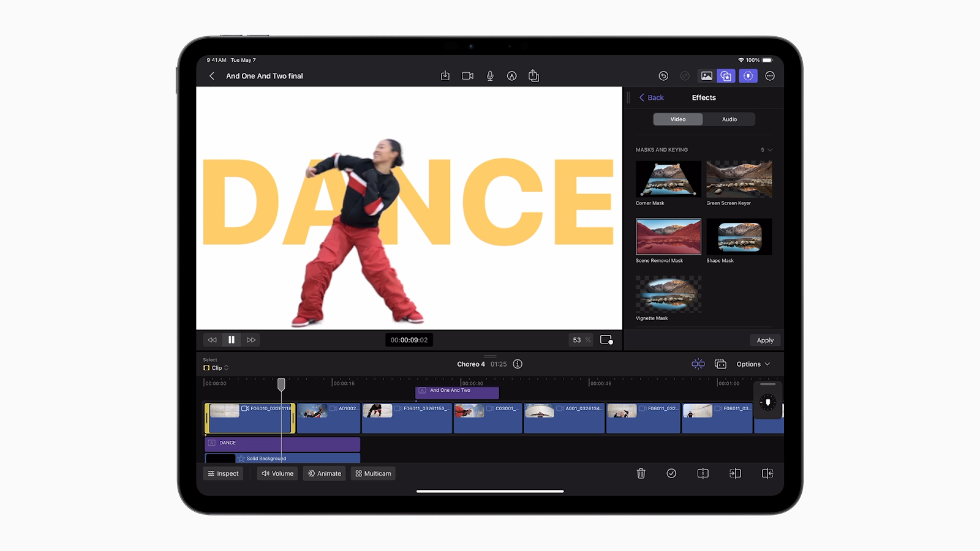The width and height of the screenshot is (980, 551).
Task: Undo the last edit with the undo icon
Action: (x=663, y=76)
